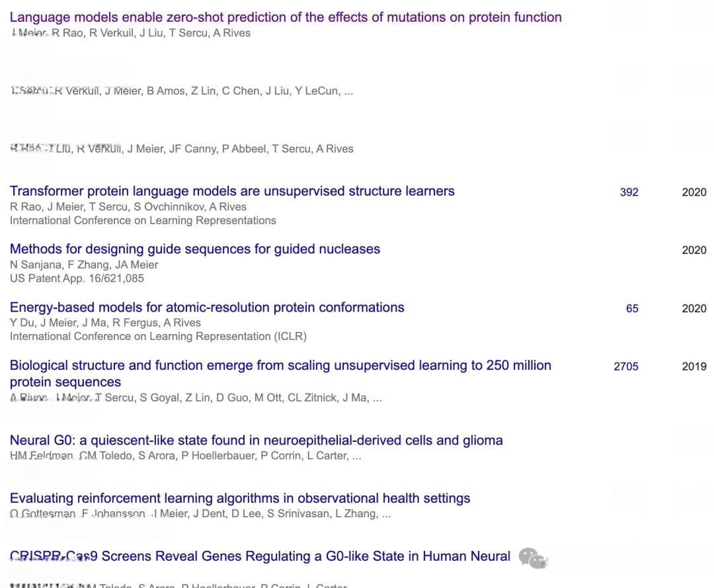This screenshot has height=588, width=714.
Task: Open 'Biological structure and function emerge' paper
Action: (x=280, y=374)
